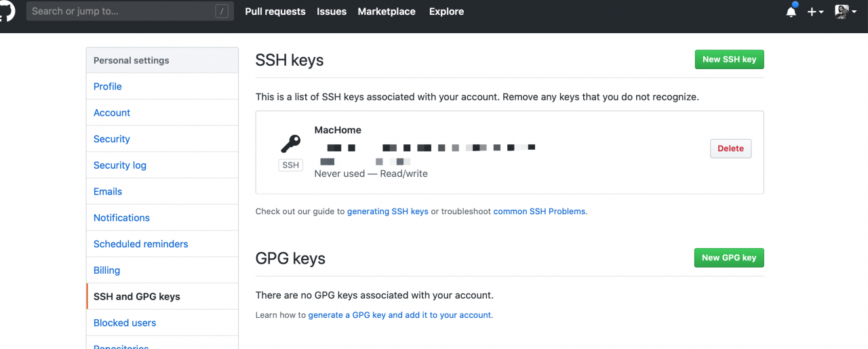
Task: Select Security log in settings sidebar
Action: coord(120,165)
